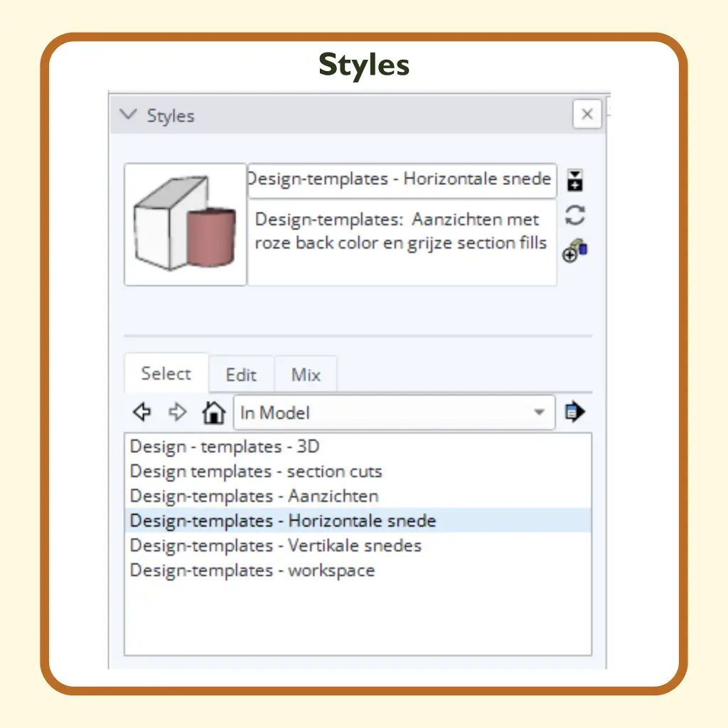Show secondary selection pane icon
This screenshot has height=728, width=728.
click(574, 180)
